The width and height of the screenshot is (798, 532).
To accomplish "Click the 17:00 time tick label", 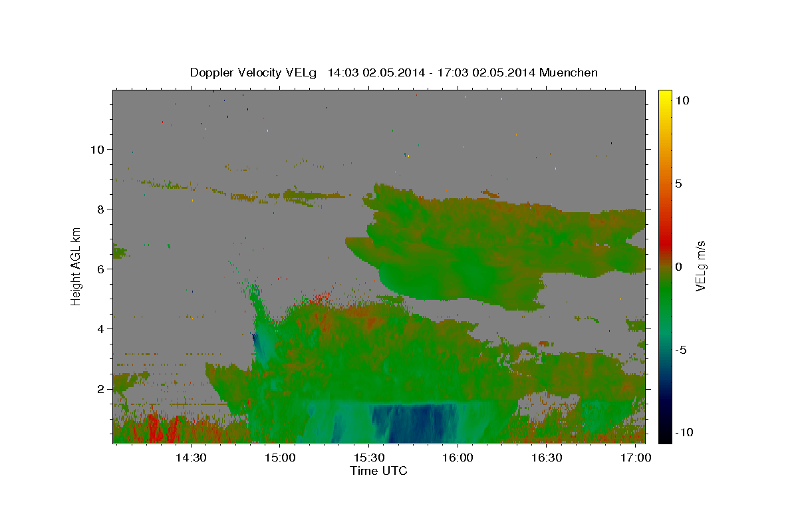I will tap(636, 458).
